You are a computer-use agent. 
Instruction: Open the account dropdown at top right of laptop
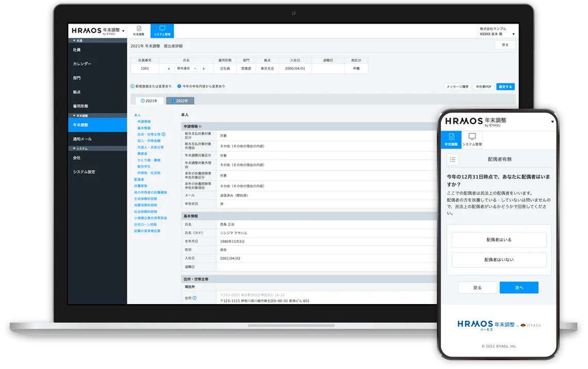click(x=513, y=34)
